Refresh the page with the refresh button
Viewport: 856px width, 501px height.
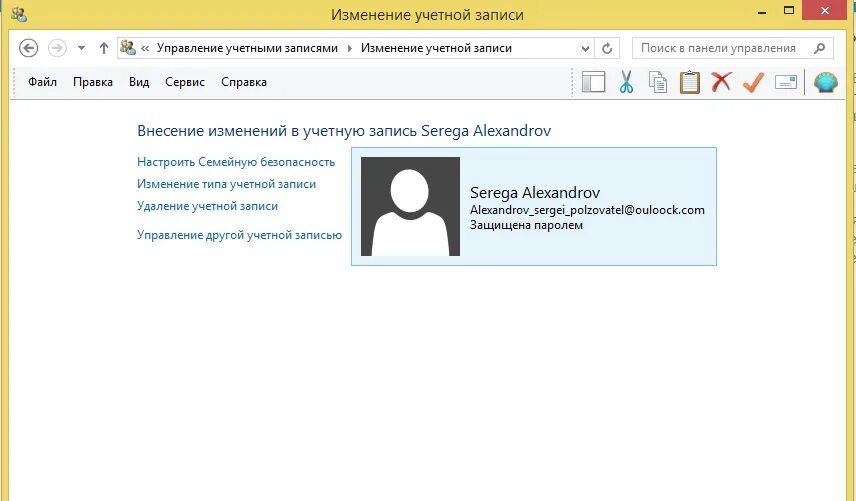point(607,48)
